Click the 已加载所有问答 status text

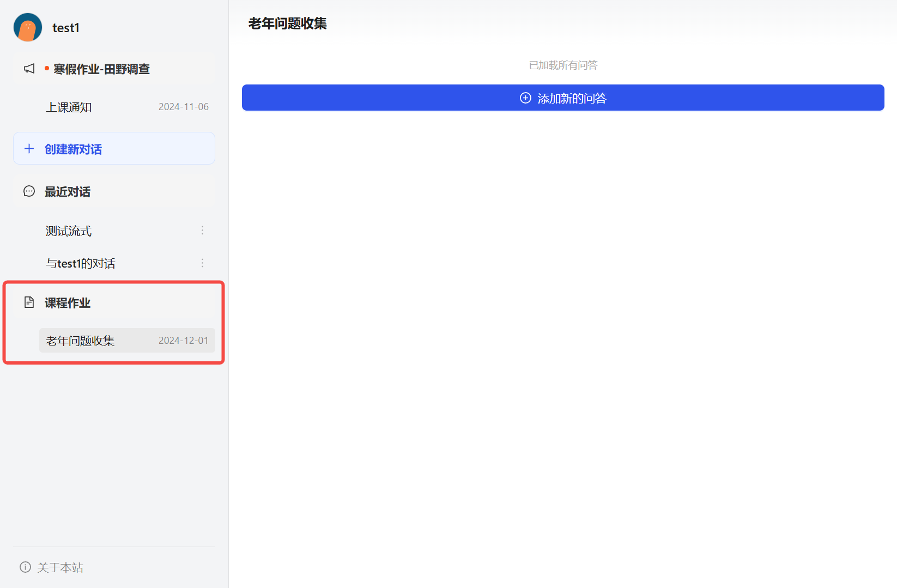click(x=563, y=65)
